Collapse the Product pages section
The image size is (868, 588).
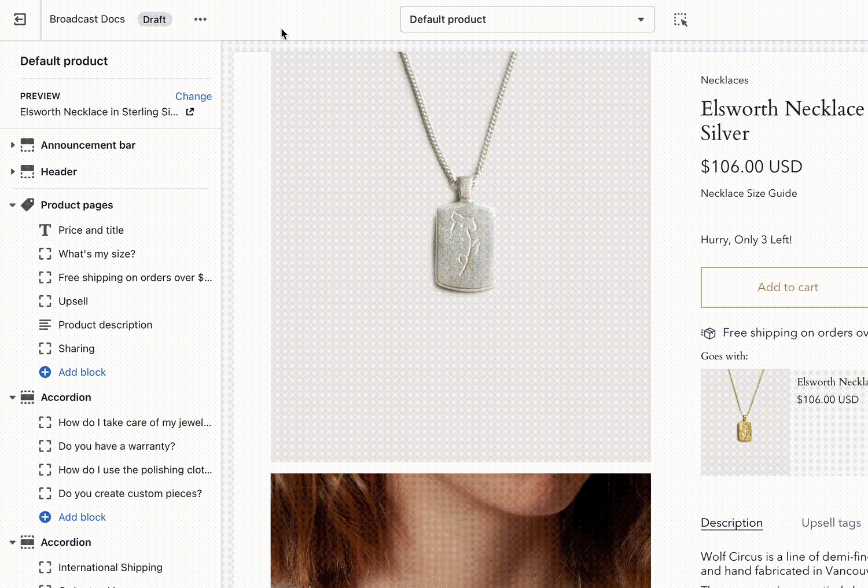12,205
